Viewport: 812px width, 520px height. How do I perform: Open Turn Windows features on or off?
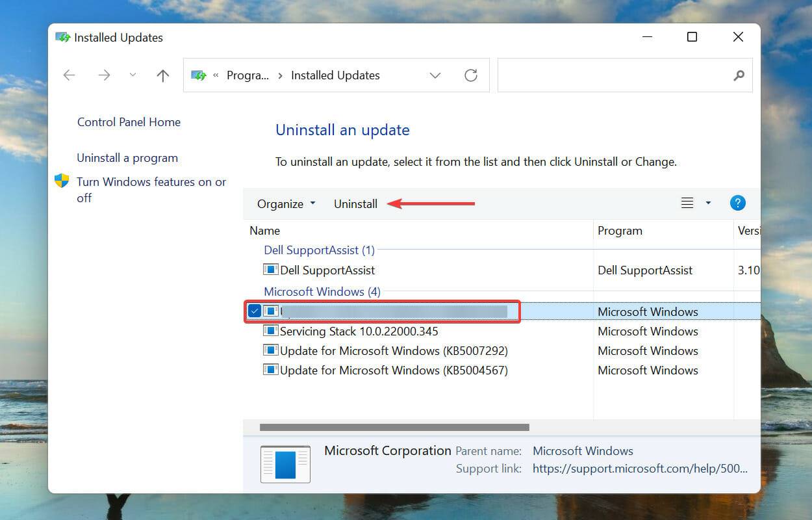coord(151,190)
